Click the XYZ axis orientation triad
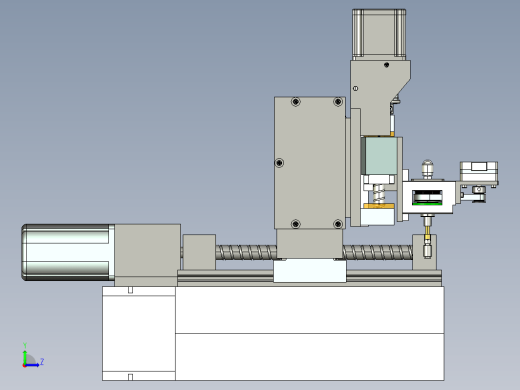520x390 pixels. tap(33, 356)
